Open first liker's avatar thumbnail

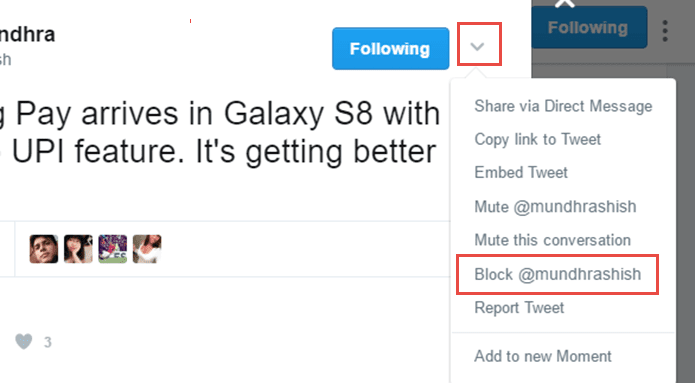(x=44, y=249)
